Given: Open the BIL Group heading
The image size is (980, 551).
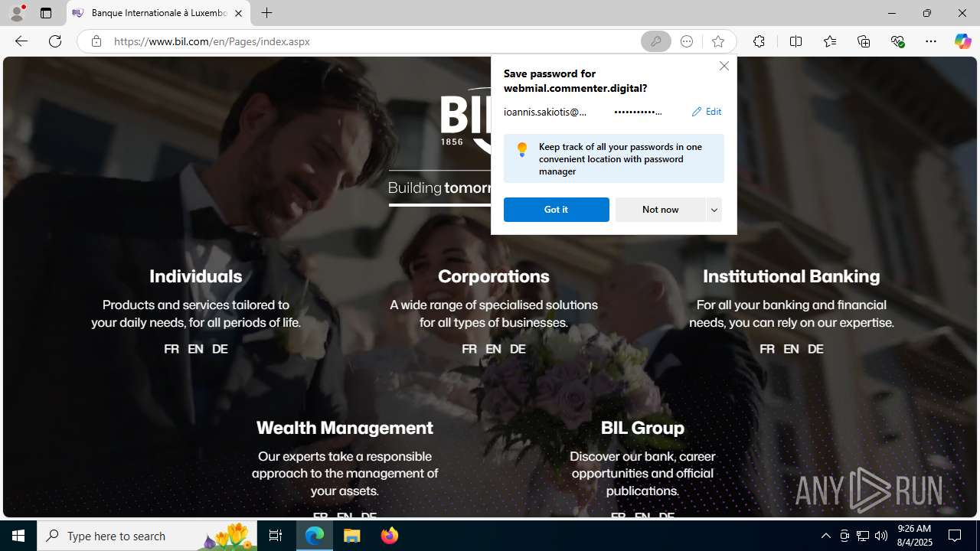Looking at the screenshot, I should [642, 428].
